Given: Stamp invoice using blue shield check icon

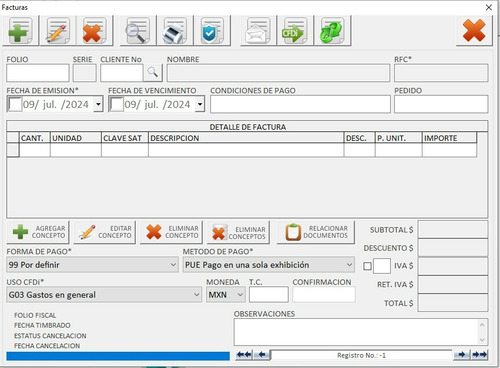Looking at the screenshot, I should (x=212, y=31).
